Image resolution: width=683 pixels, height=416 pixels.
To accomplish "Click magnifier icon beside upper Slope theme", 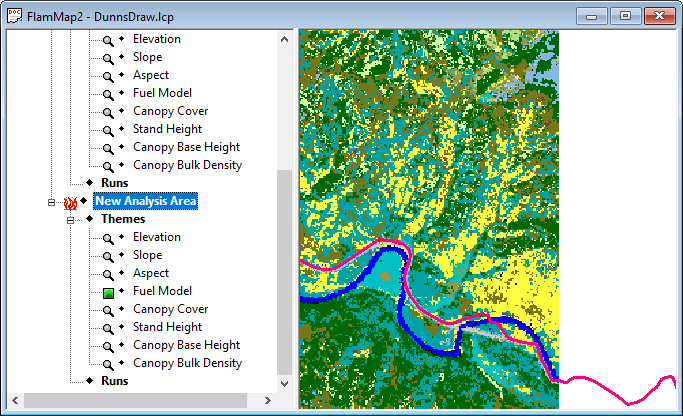I will 108,59.
